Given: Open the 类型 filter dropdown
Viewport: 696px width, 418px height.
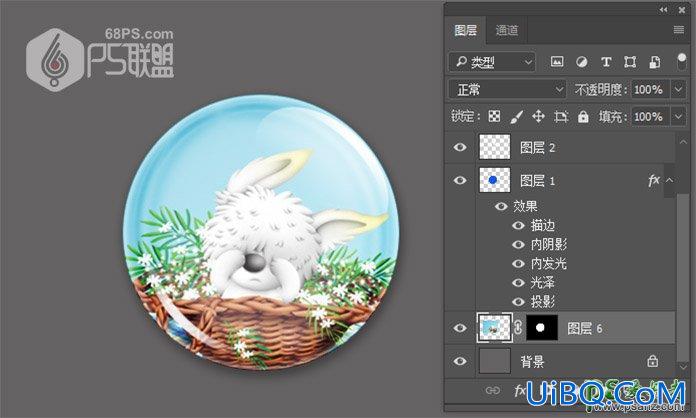Looking at the screenshot, I should coord(492,62).
